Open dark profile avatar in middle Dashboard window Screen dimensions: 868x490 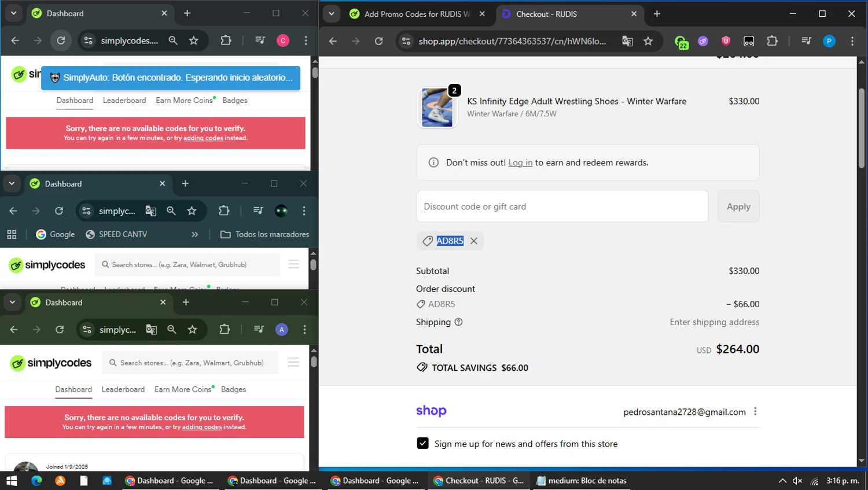pos(281,211)
